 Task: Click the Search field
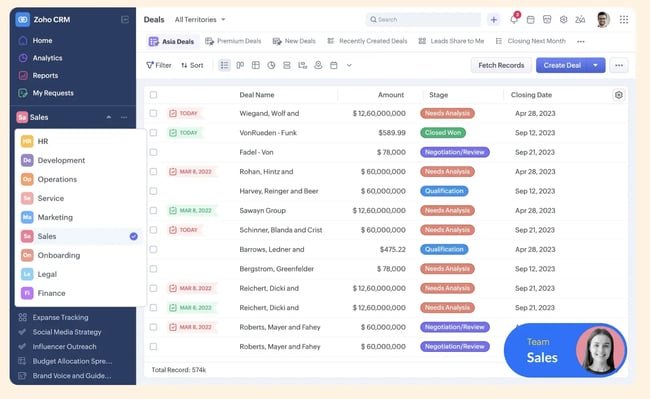[x=423, y=19]
